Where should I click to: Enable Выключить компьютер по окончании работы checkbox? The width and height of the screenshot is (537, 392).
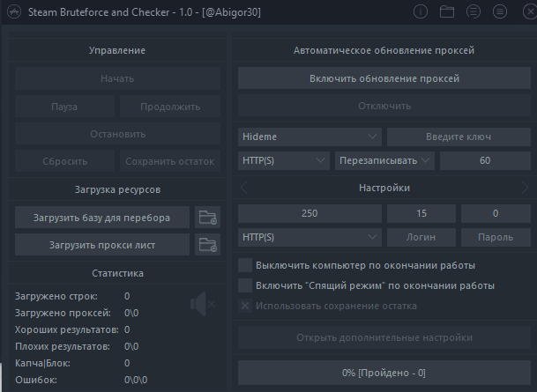(x=245, y=265)
